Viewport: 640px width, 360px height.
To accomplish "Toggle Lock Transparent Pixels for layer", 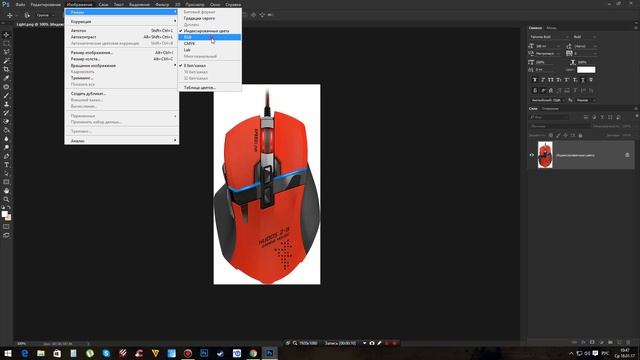I will coord(551,135).
